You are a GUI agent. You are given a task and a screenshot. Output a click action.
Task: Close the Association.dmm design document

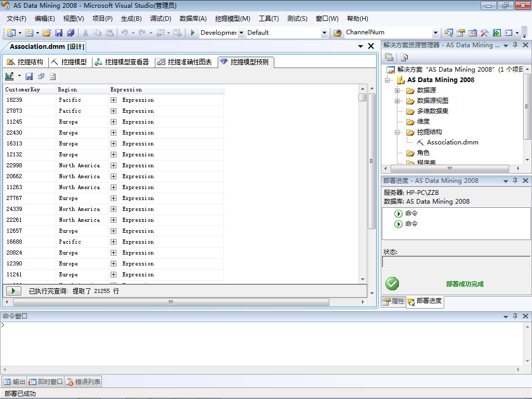coord(371,46)
